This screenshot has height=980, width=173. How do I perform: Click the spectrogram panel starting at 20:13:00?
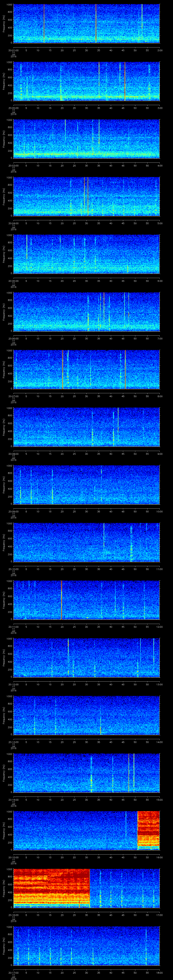[87, 715]
